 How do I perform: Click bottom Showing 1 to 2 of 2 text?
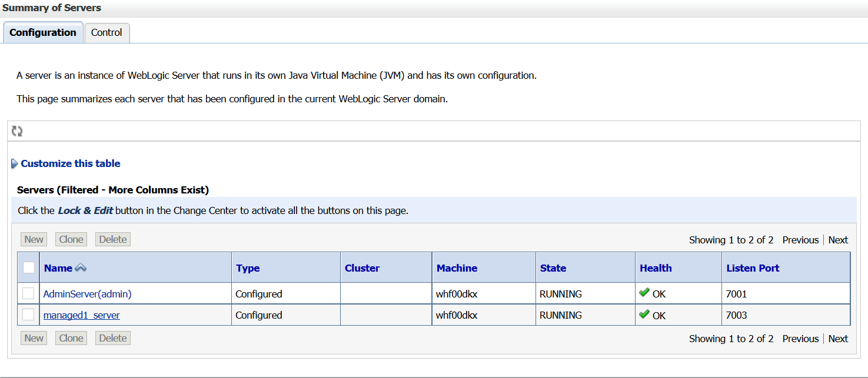point(731,339)
